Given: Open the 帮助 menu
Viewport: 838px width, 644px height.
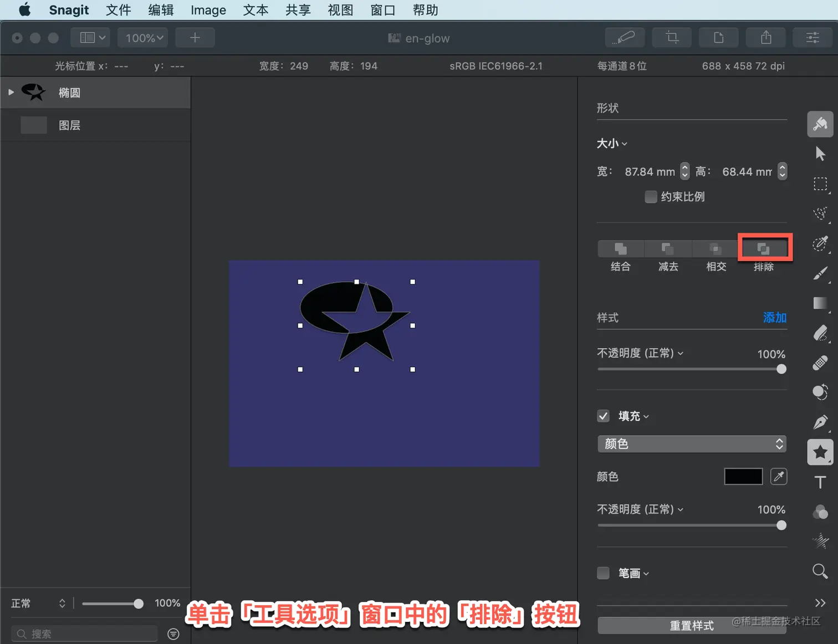Looking at the screenshot, I should (425, 10).
